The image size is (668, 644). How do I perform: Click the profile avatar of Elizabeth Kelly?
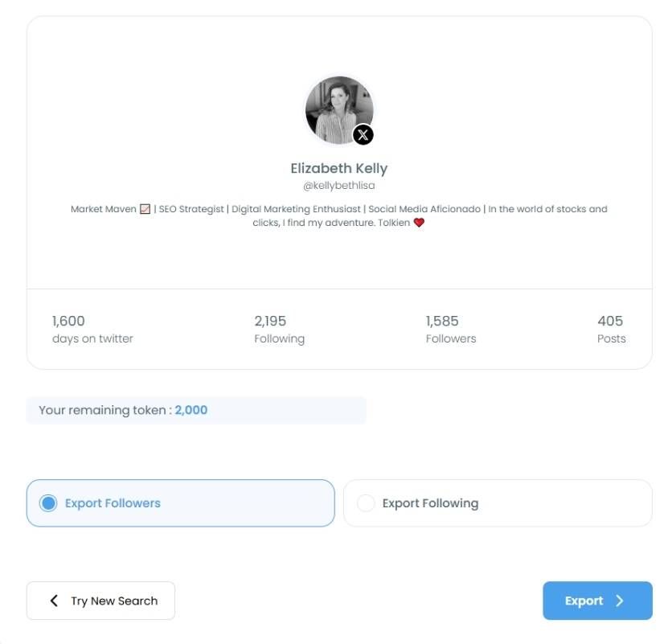(x=338, y=110)
